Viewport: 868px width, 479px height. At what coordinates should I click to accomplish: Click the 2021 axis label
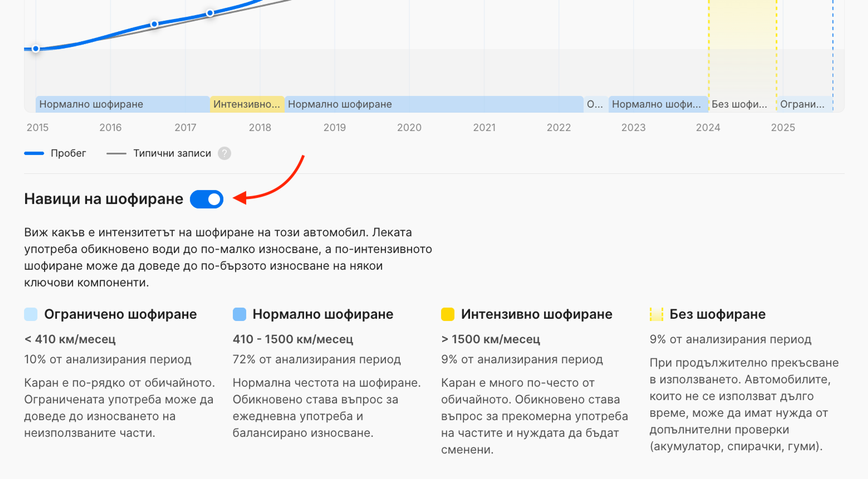click(x=484, y=127)
